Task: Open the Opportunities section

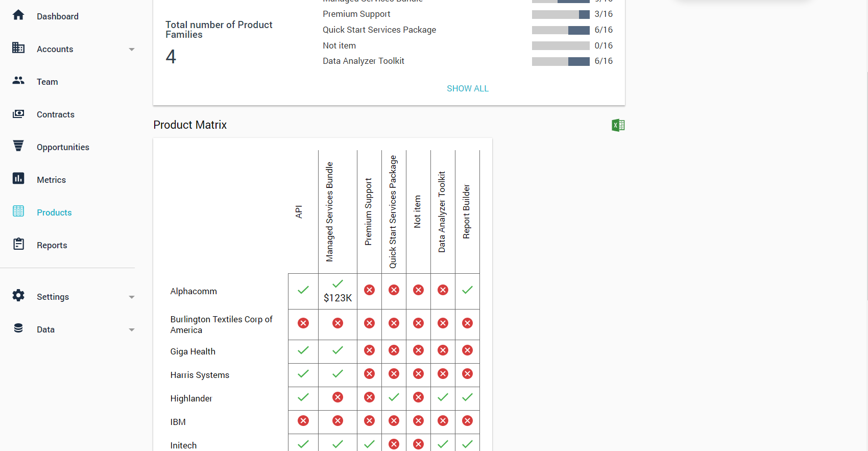Action: [x=63, y=147]
